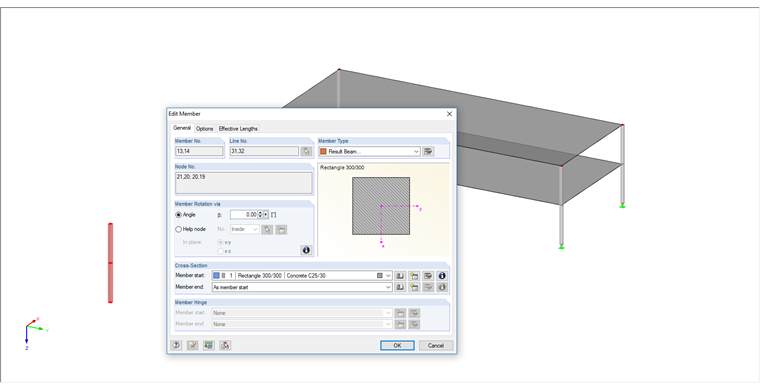Click the Node No. field 21,20; 20,19
760x391 pixels.
coord(244,183)
